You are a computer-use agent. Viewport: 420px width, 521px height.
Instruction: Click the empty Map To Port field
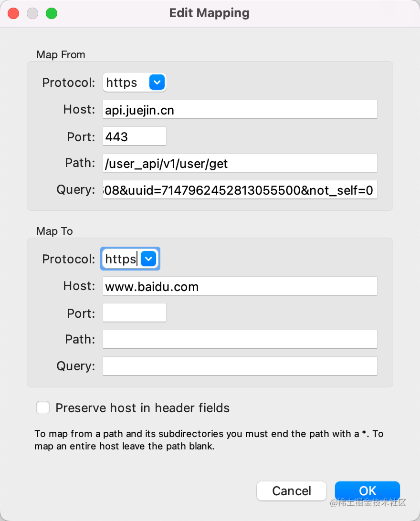pyautogui.click(x=135, y=313)
